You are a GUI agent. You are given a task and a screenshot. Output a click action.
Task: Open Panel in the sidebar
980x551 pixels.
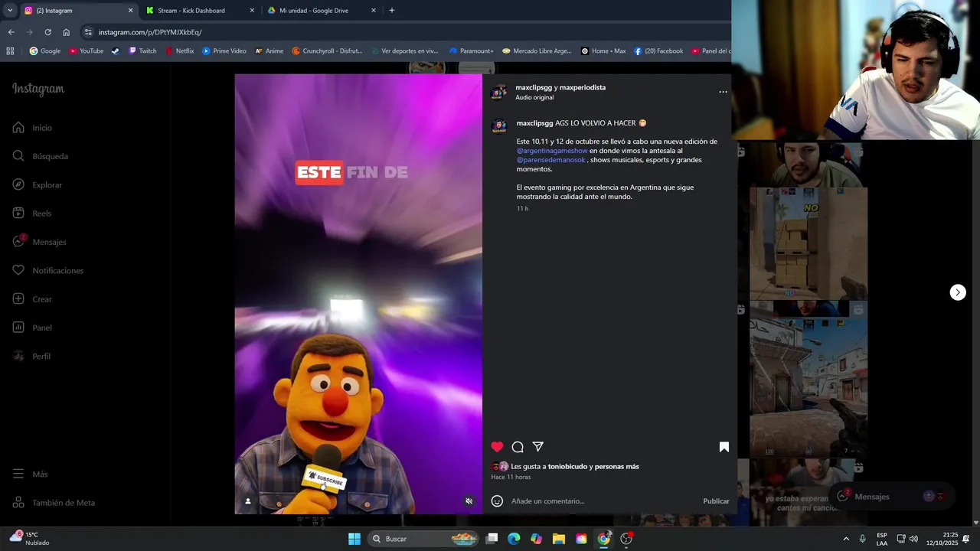[x=32, y=328]
